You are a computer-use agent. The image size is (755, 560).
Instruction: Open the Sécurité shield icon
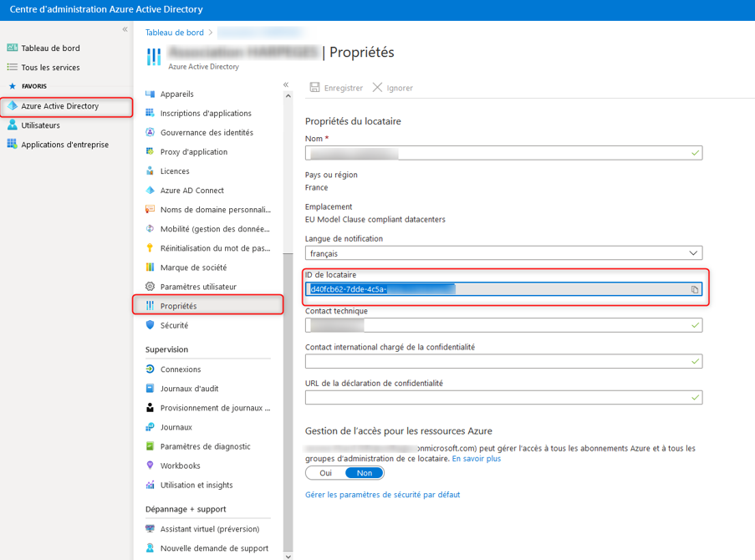tap(150, 325)
